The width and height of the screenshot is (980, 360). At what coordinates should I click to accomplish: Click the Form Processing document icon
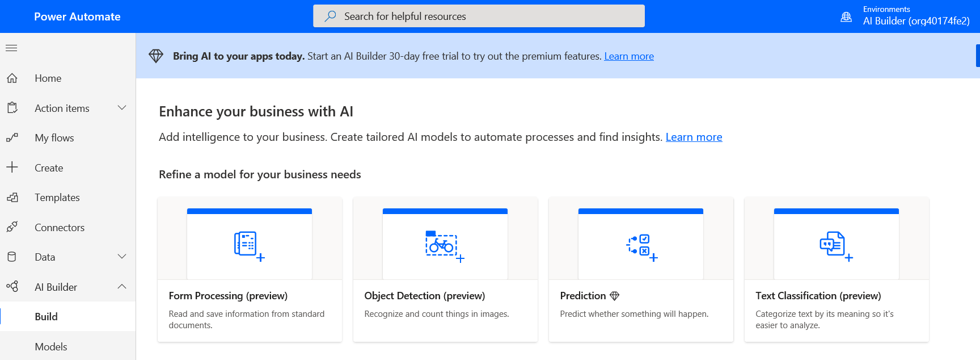point(250,246)
